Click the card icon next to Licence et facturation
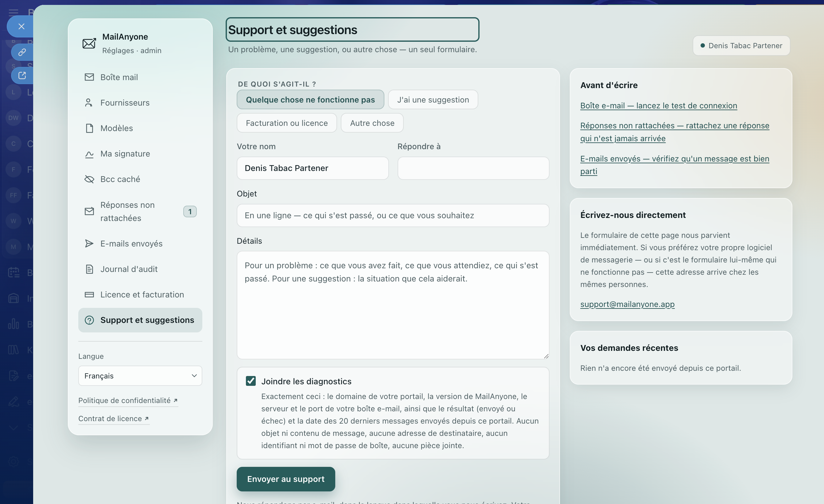This screenshot has width=824, height=504. [x=89, y=295]
